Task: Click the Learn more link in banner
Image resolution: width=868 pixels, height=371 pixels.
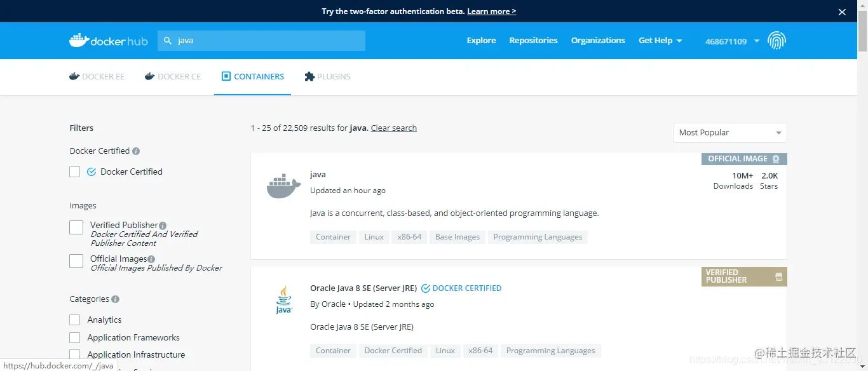Action: [491, 11]
